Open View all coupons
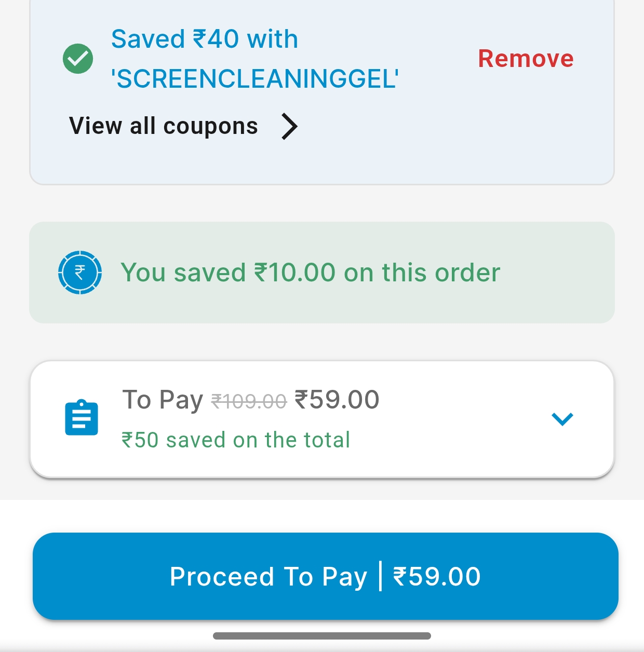The height and width of the screenshot is (652, 644). coord(163,126)
